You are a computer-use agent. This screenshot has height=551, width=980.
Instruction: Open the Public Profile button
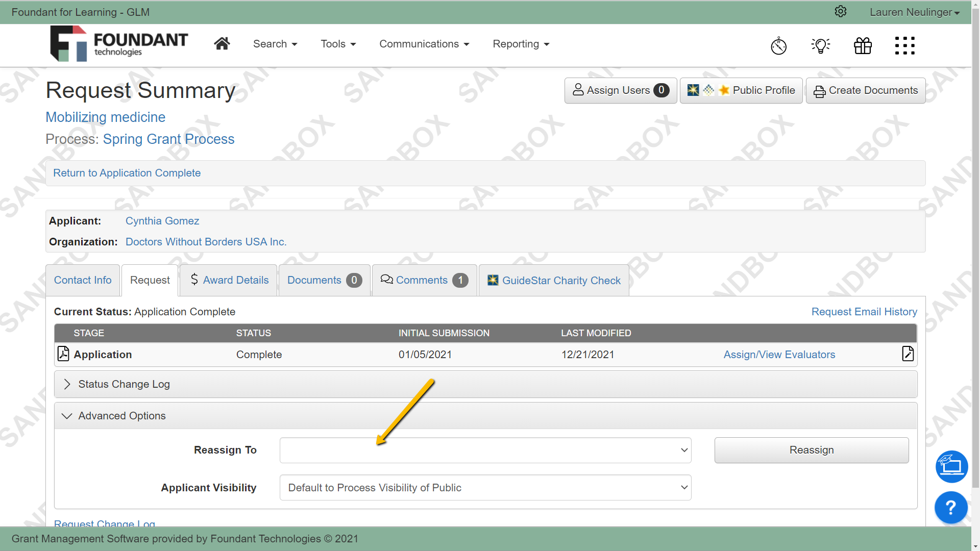coord(741,90)
